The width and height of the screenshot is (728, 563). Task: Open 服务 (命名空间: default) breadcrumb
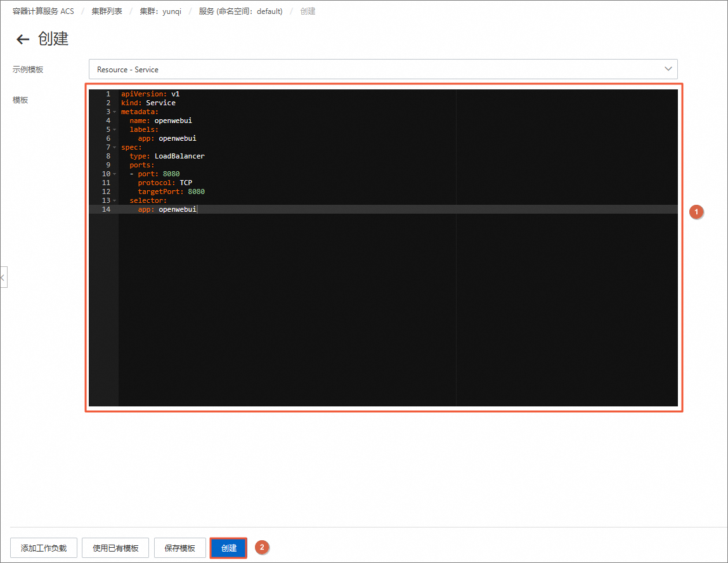pyautogui.click(x=240, y=11)
